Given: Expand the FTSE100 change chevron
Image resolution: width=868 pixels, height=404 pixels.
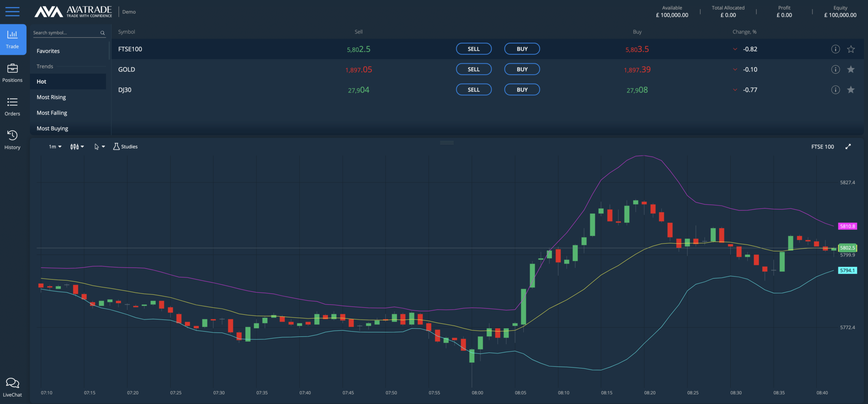Looking at the screenshot, I should [x=735, y=49].
